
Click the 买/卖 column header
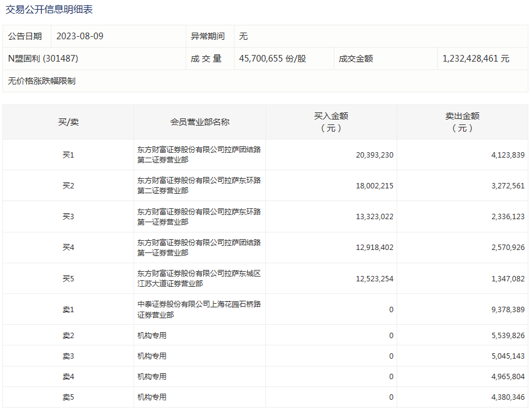click(x=68, y=122)
